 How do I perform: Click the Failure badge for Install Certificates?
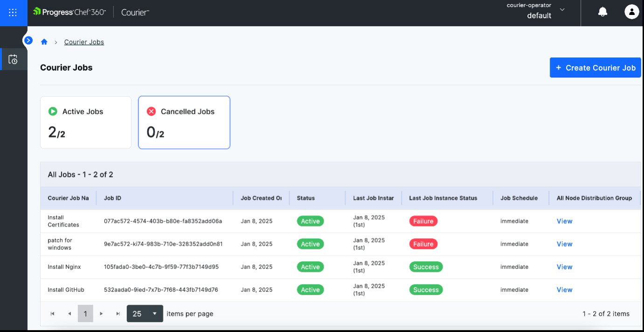point(423,221)
